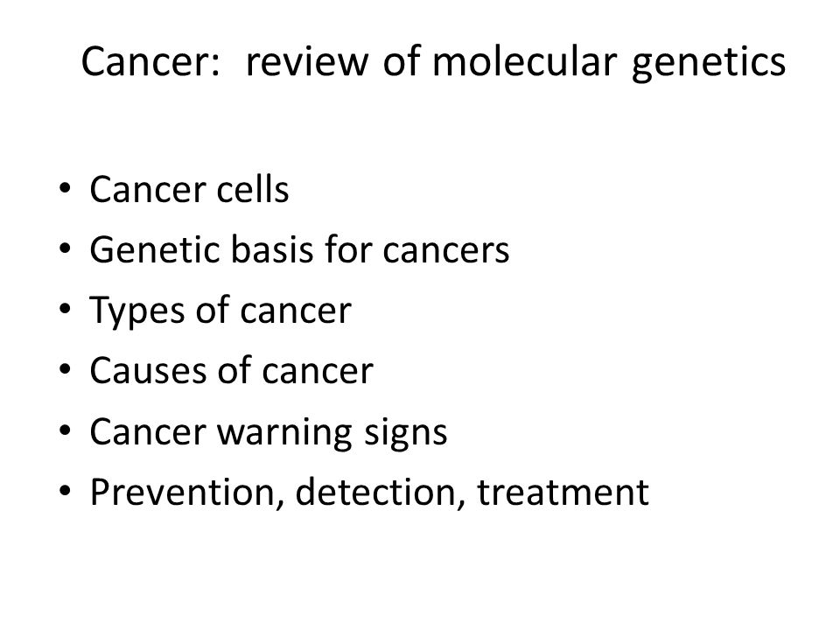Click the word 'Cancer:' in the title
The width and height of the screenshot is (840, 630).
click(150, 61)
